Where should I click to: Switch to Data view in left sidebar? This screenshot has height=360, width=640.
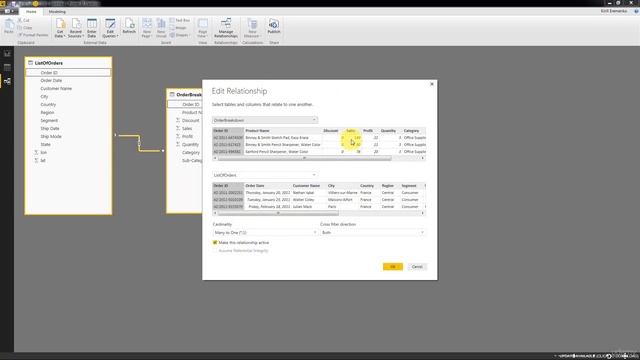coord(7,67)
